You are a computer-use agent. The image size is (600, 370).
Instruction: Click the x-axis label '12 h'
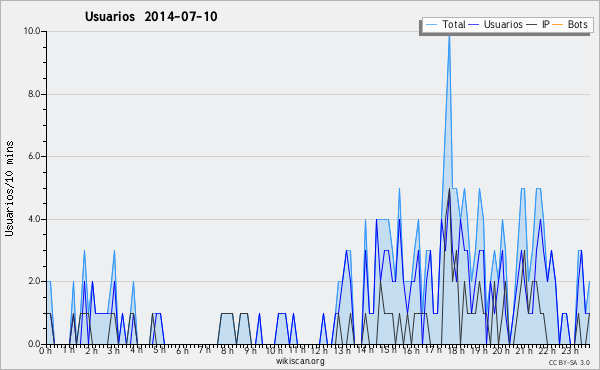coord(319,351)
